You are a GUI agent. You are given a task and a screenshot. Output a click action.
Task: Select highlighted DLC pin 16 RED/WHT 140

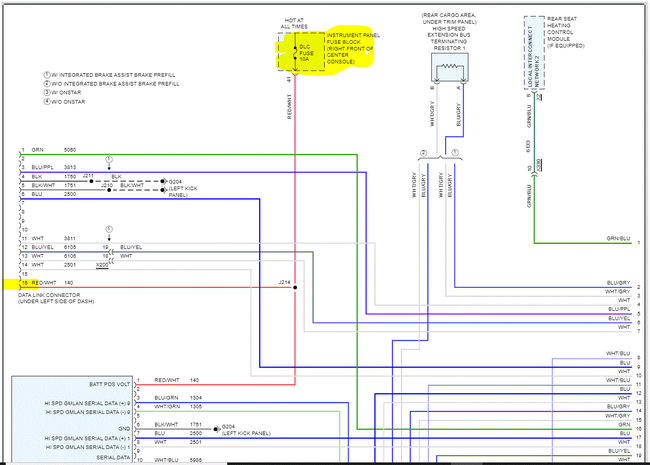click(48, 283)
